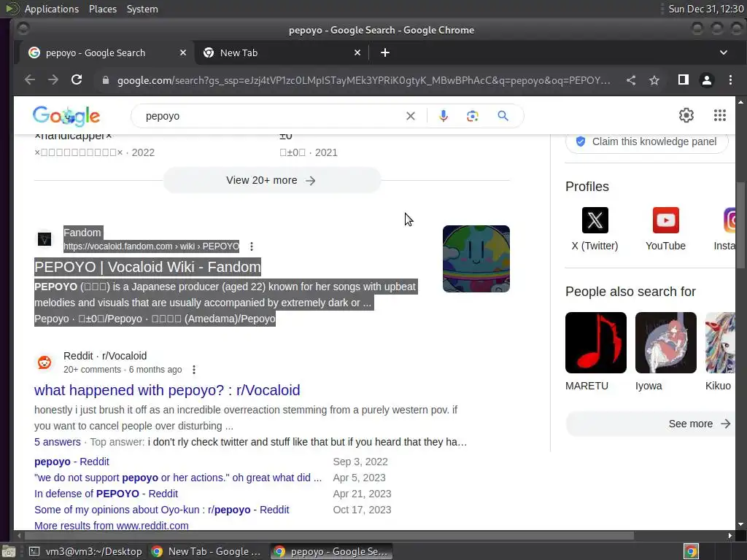Image resolution: width=747 pixels, height=560 pixels.
Task: Open more options for Reddit result
Action: [193, 370]
